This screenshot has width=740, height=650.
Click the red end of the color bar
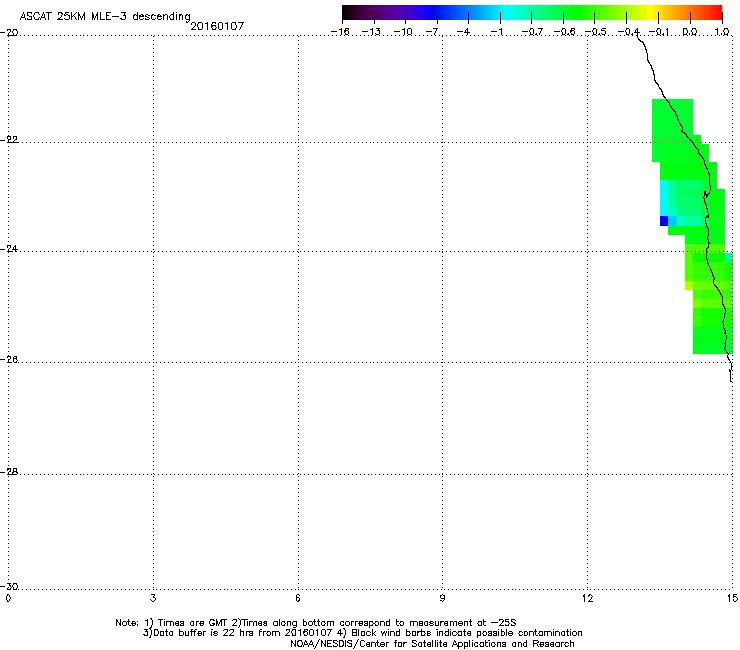(717, 13)
